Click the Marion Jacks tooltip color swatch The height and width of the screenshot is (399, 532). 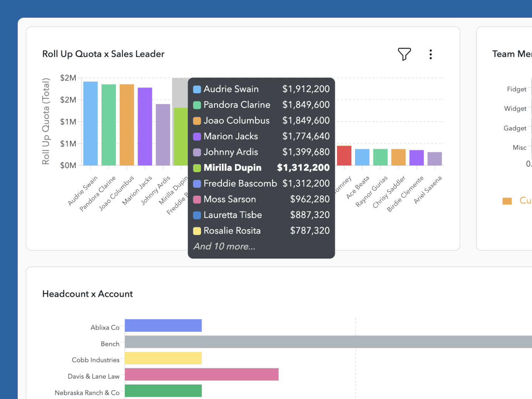197,137
